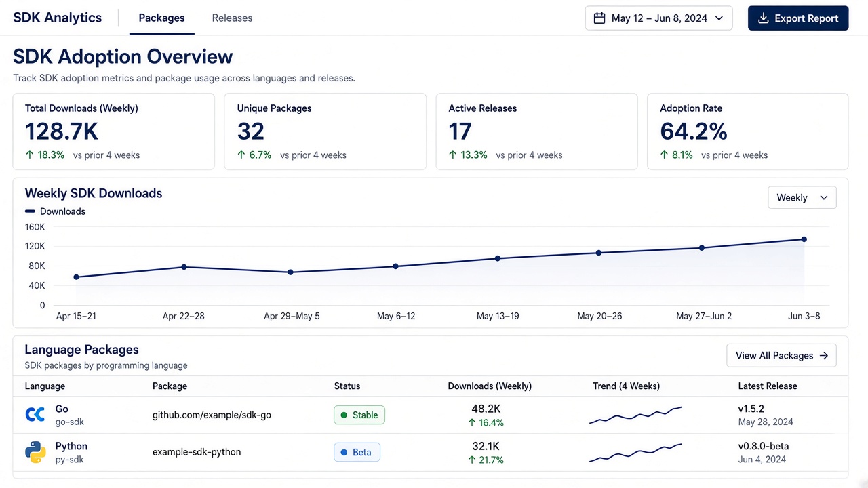Click the example-sdk-python package name

tap(197, 452)
